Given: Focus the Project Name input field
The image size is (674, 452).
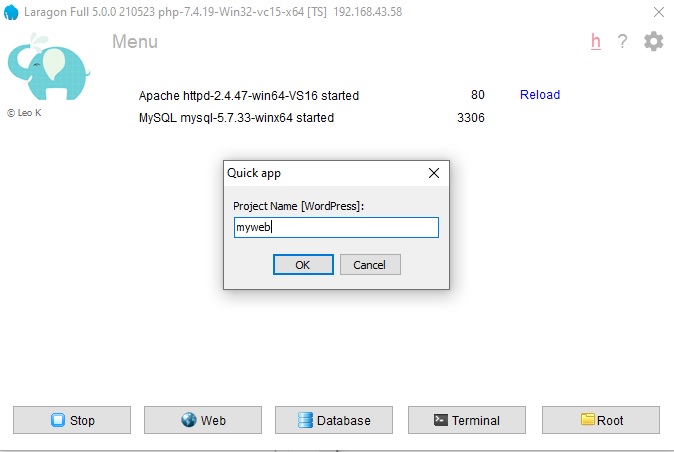Looking at the screenshot, I should click(x=336, y=227).
